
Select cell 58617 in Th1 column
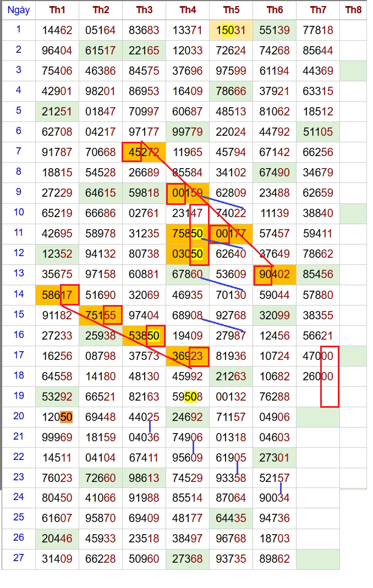coord(57,295)
